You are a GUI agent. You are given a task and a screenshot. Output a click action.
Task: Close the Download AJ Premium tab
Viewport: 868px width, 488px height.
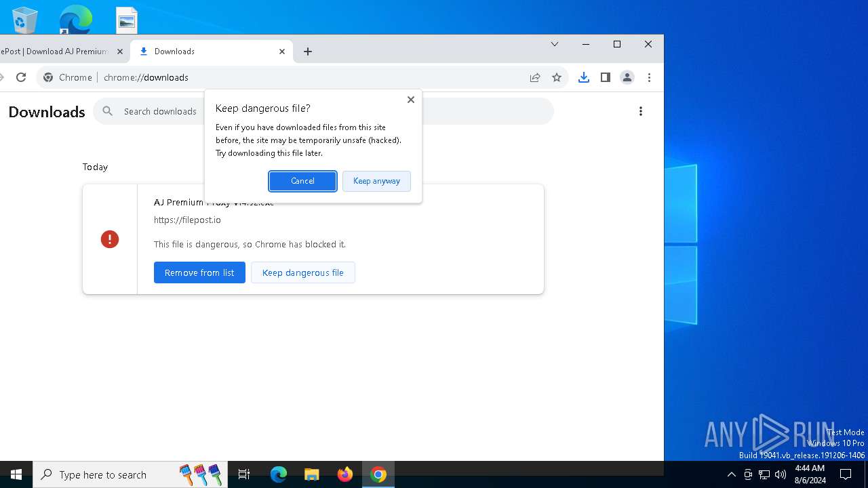point(120,52)
